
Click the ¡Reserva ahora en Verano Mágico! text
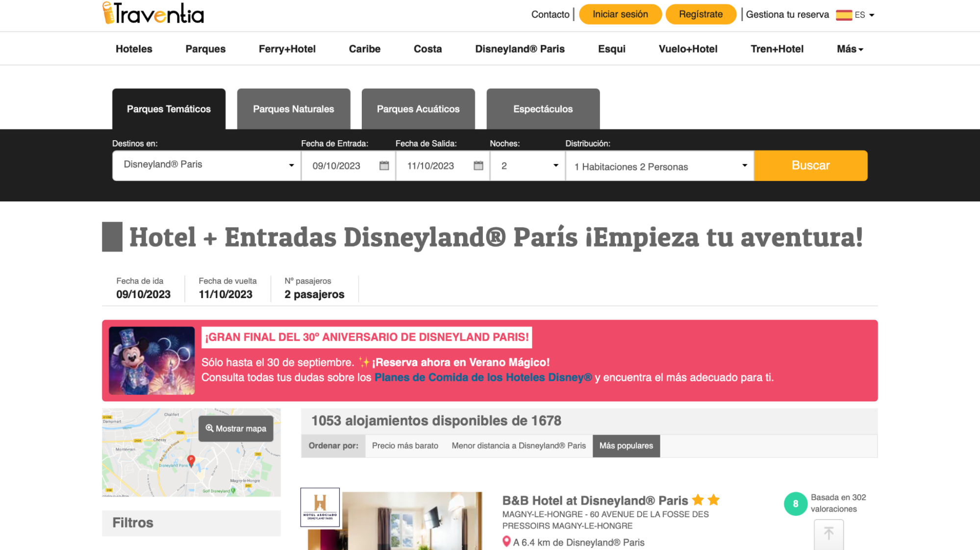461,362
